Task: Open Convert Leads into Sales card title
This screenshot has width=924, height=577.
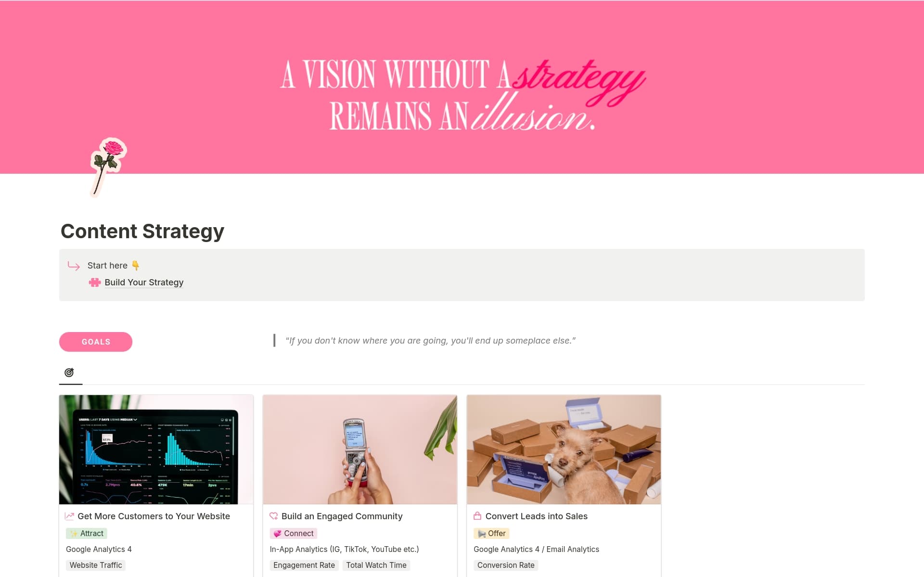Action: click(x=537, y=516)
